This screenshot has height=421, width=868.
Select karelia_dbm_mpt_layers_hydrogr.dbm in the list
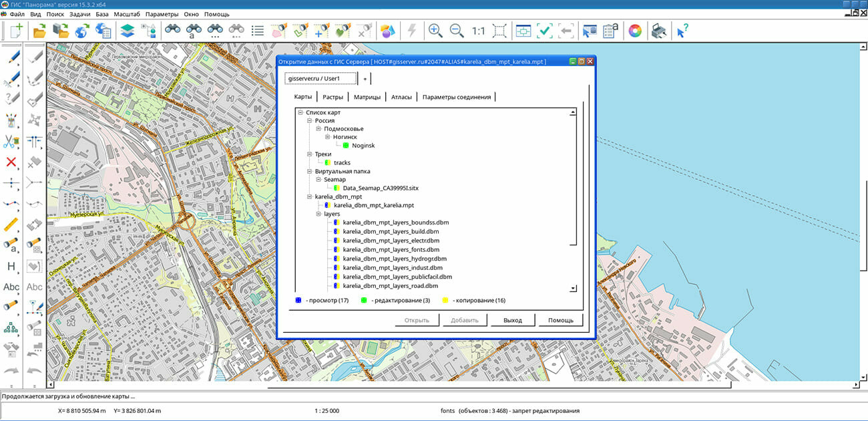394,259
